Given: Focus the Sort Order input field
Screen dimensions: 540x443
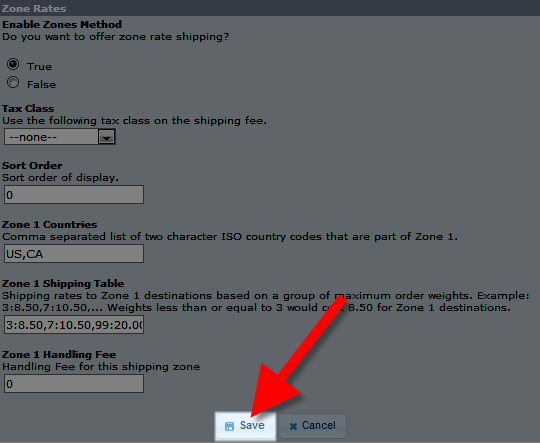Looking at the screenshot, I should (74, 194).
